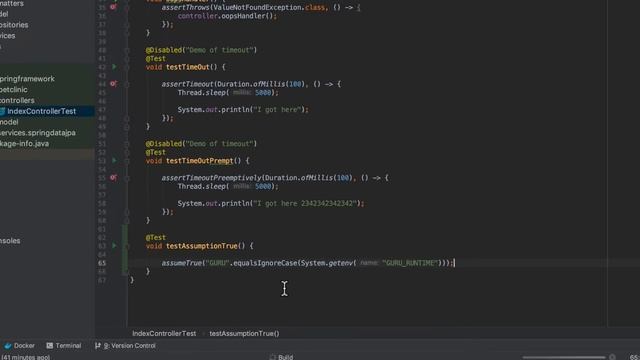Select the repositories folder in project tree
Viewport: 640px width, 360px height.
[x=14, y=25]
